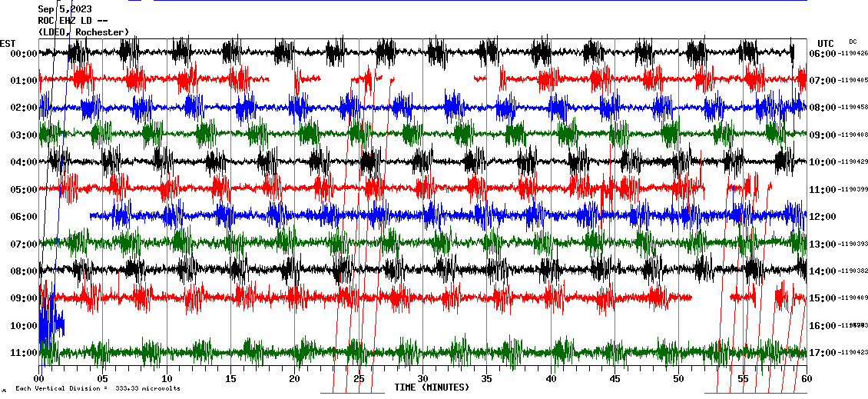Click the 40 minute tick label

(x=551, y=378)
